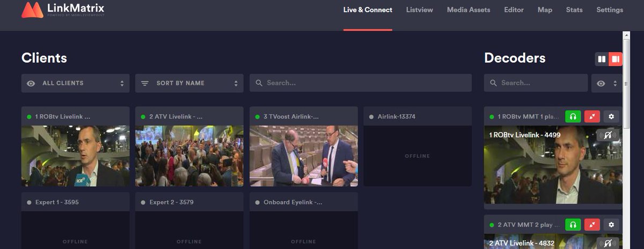Viewport: 644px width, 249px height.
Task: Switch Decoders to the red sidebar layout
Action: [x=616, y=59]
